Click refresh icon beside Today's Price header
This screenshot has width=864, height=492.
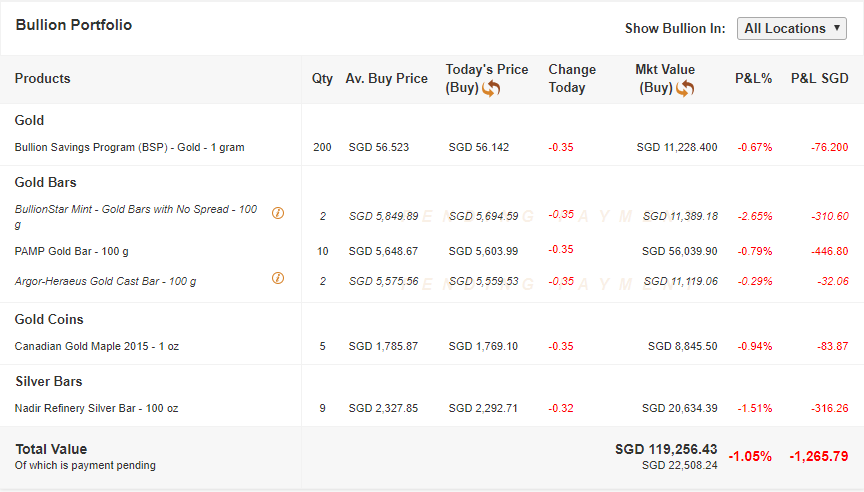pyautogui.click(x=491, y=88)
